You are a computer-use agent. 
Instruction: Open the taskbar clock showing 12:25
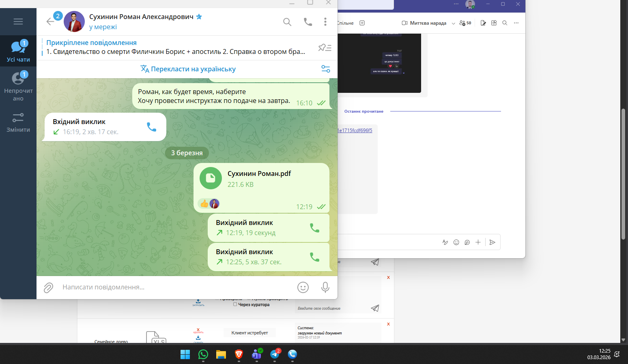(x=599, y=354)
